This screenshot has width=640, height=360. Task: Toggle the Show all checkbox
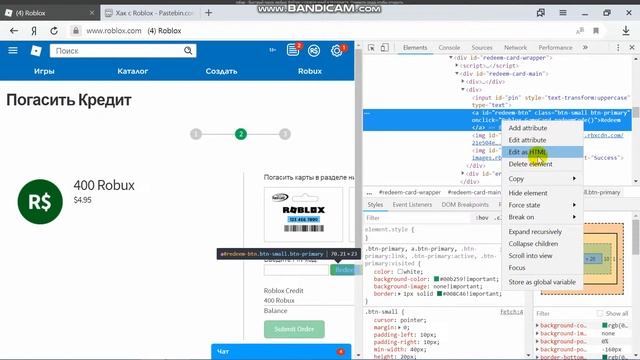pos(600,313)
